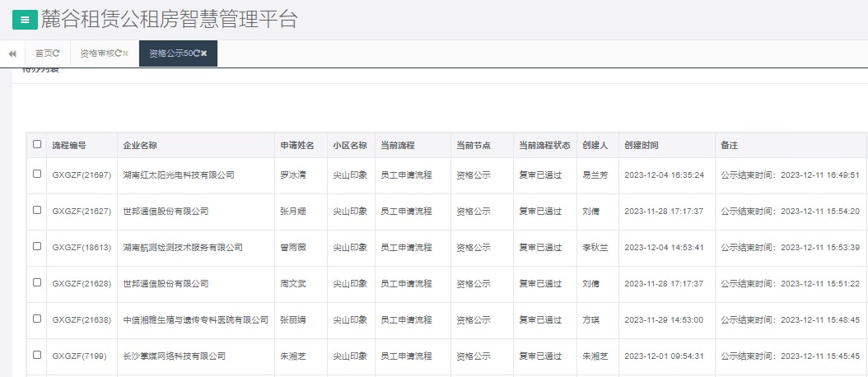Check the row GXGZF(21697) checkbox
868x377 pixels.
[37, 174]
